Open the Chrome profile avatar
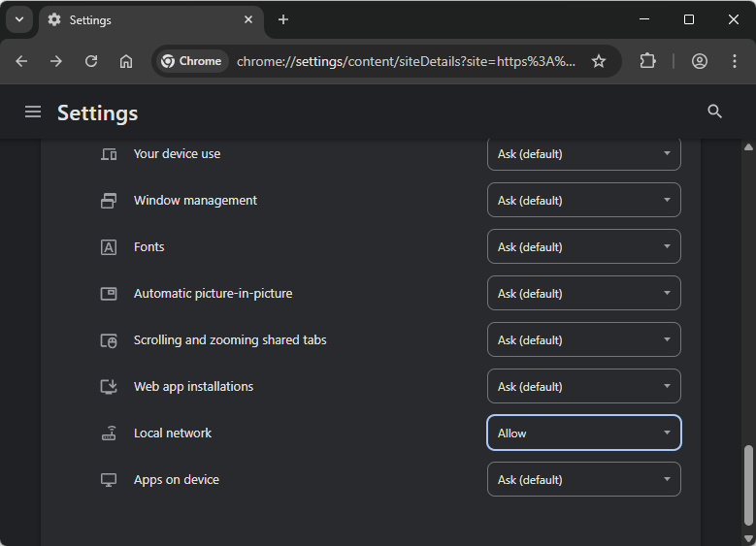The image size is (756, 546). [x=700, y=61]
